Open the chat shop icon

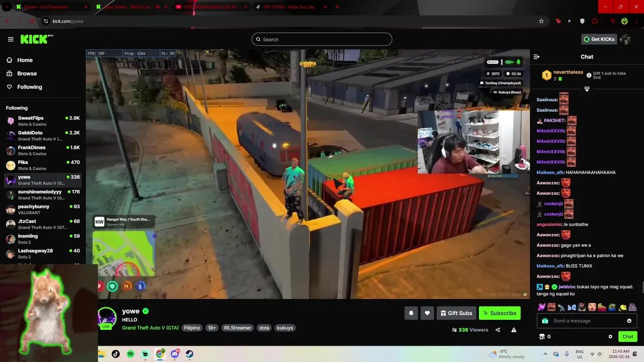[x=542, y=336]
